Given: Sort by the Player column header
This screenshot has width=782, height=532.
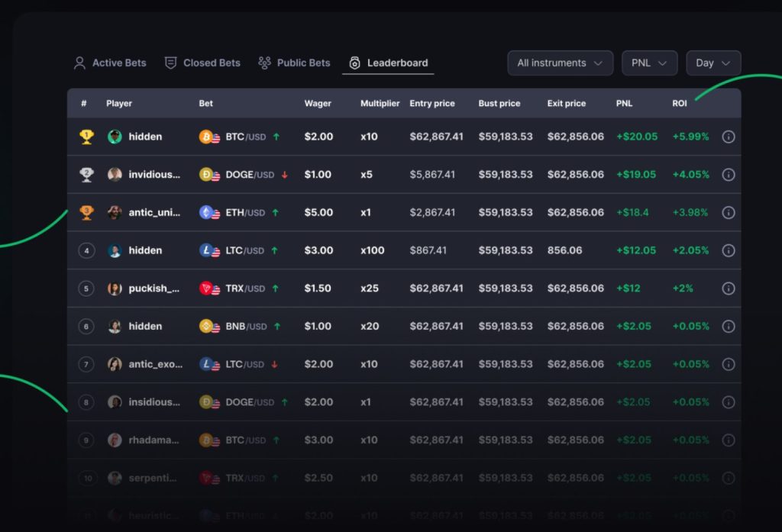Looking at the screenshot, I should tap(119, 103).
